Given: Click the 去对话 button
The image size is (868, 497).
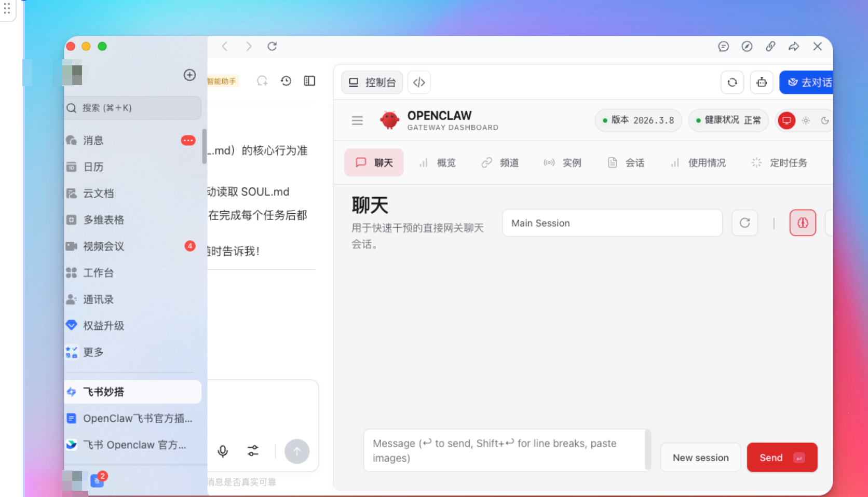Looking at the screenshot, I should point(807,82).
